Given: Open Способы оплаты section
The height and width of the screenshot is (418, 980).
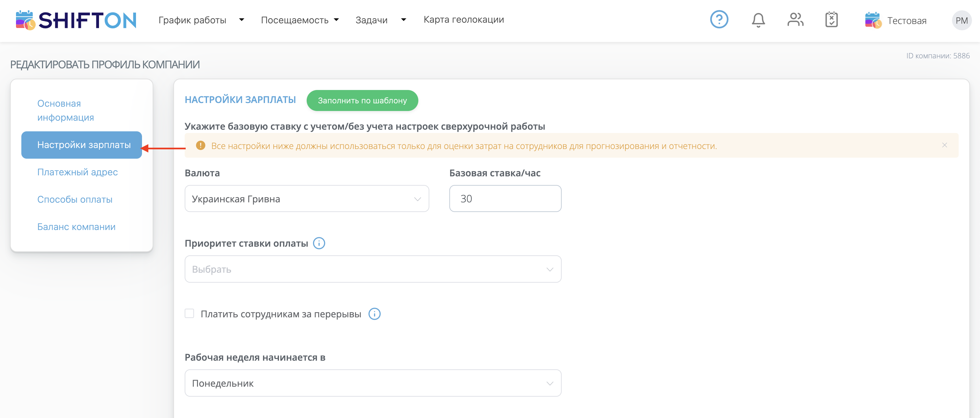Looking at the screenshot, I should pyautogui.click(x=75, y=200).
